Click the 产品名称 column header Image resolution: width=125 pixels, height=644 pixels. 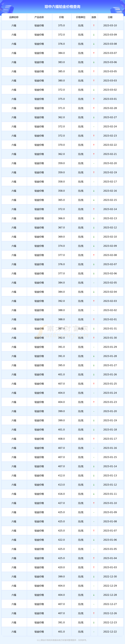click(39, 17)
